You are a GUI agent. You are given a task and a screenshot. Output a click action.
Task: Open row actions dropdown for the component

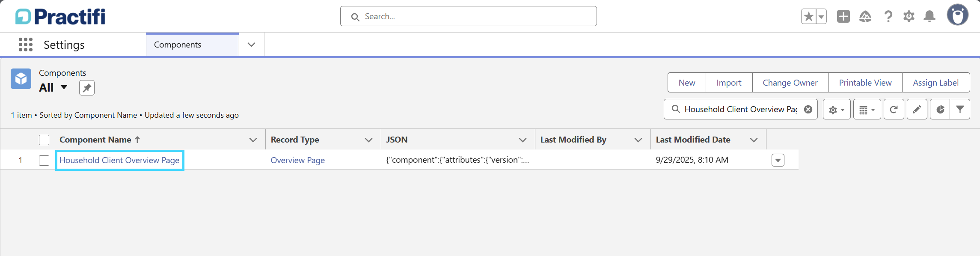pos(778,160)
